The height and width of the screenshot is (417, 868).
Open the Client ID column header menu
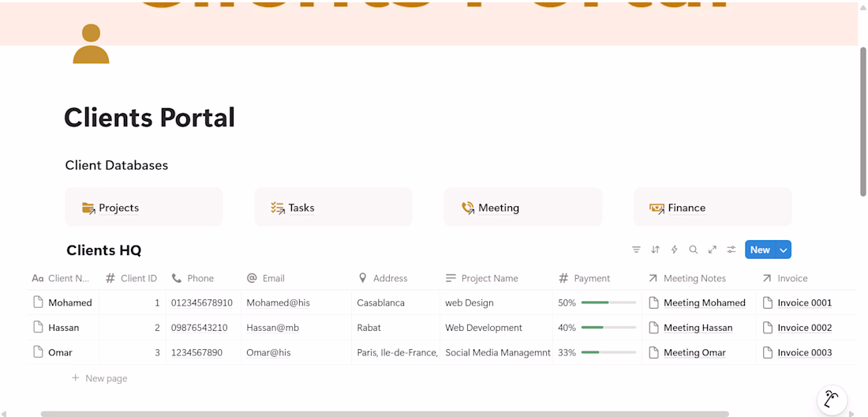pos(133,278)
